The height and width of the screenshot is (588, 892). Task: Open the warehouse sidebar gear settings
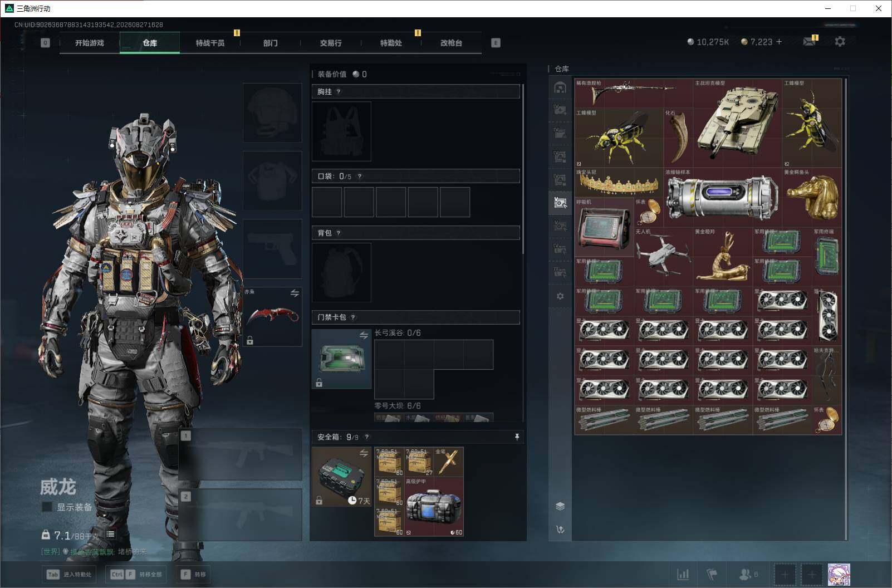tap(560, 296)
